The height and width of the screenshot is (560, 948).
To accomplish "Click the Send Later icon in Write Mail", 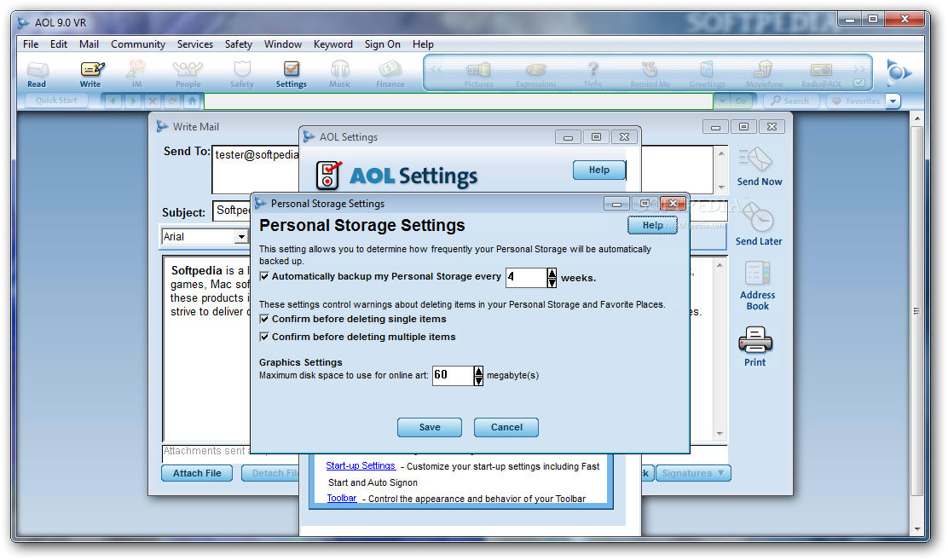I will click(x=758, y=224).
